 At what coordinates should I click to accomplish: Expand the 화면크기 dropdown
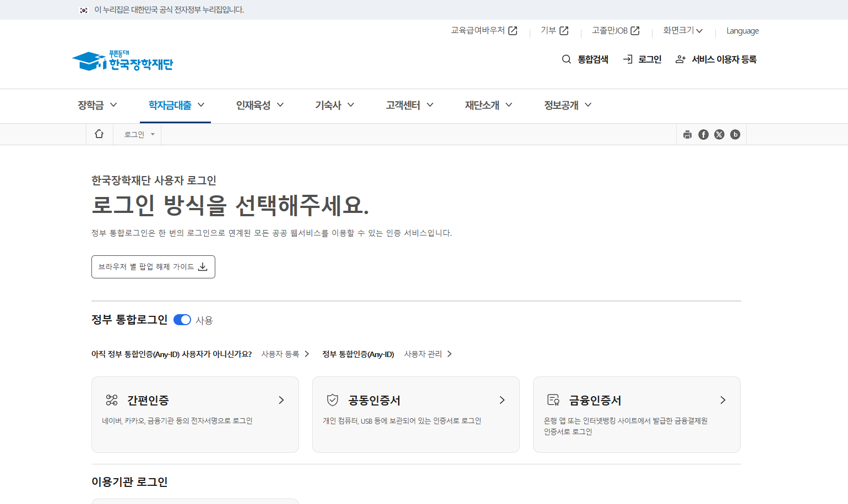(x=683, y=31)
